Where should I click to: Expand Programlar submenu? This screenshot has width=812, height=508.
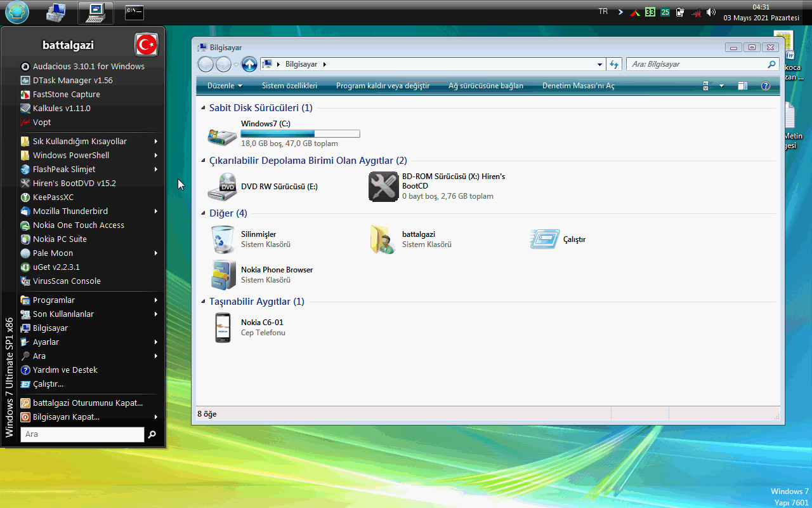click(x=89, y=300)
